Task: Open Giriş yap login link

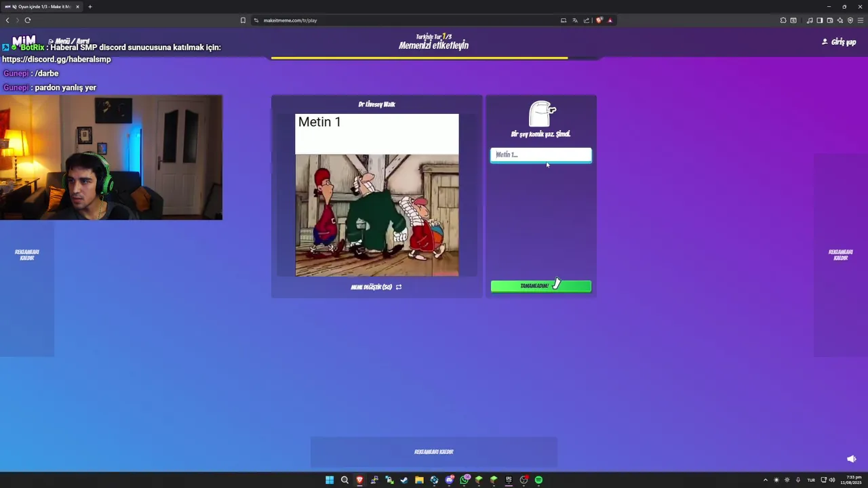Action: click(x=839, y=42)
